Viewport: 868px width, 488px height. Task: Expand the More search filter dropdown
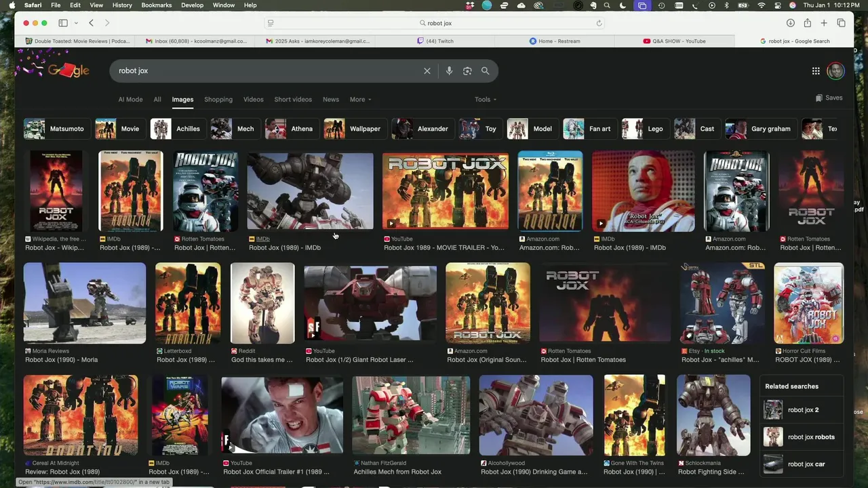[360, 100]
